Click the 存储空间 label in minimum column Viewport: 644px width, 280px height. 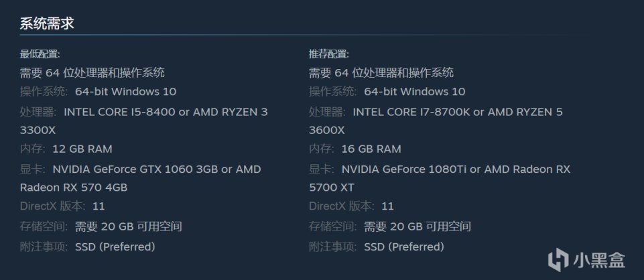coord(44,226)
